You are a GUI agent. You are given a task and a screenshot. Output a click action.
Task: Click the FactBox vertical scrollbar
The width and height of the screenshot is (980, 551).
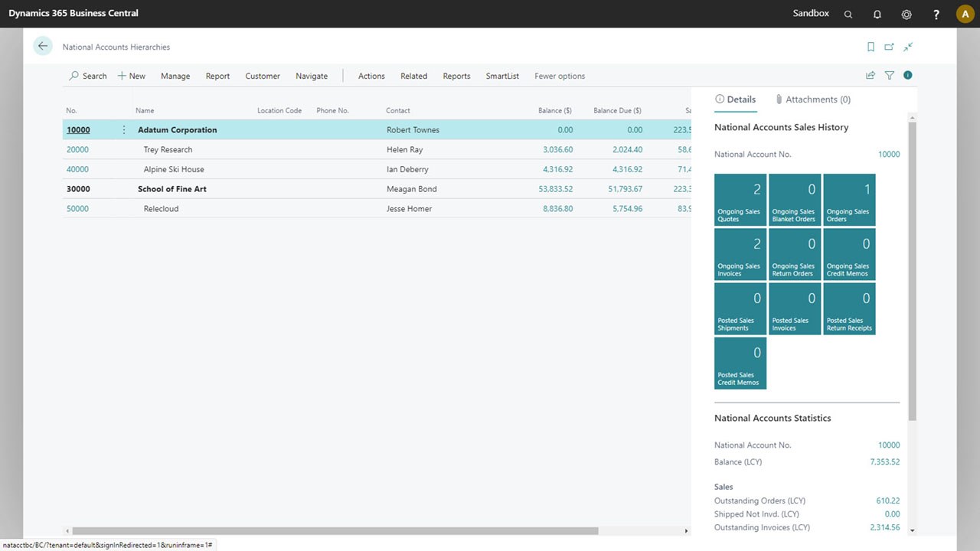[x=912, y=270]
